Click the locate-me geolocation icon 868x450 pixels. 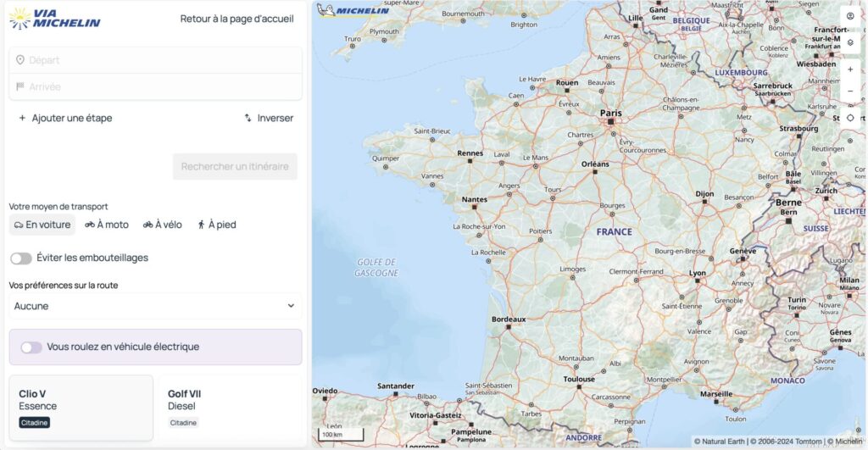(850, 118)
